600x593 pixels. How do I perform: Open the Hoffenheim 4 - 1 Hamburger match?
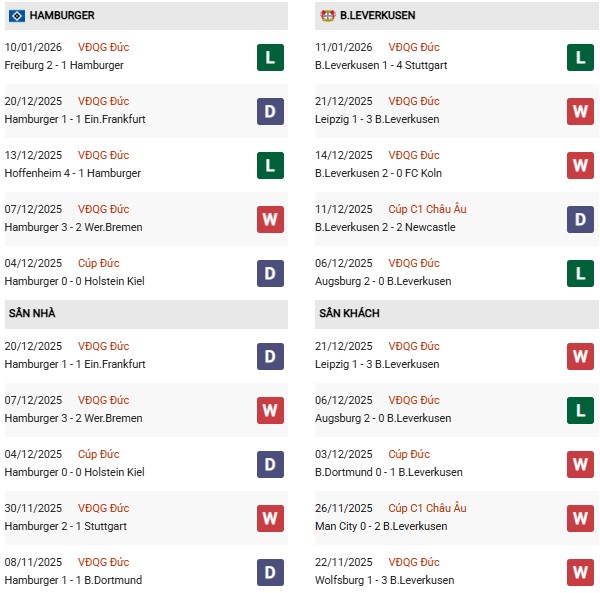pos(73,174)
